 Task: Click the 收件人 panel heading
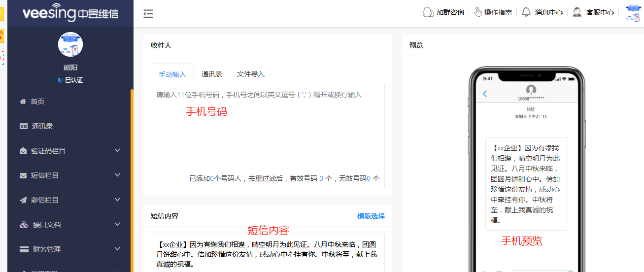click(x=161, y=45)
